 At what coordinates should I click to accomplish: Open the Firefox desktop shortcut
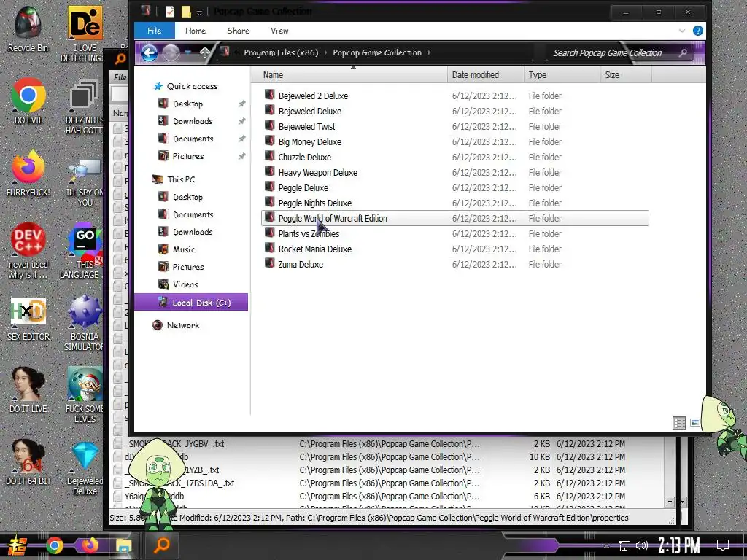(x=28, y=174)
